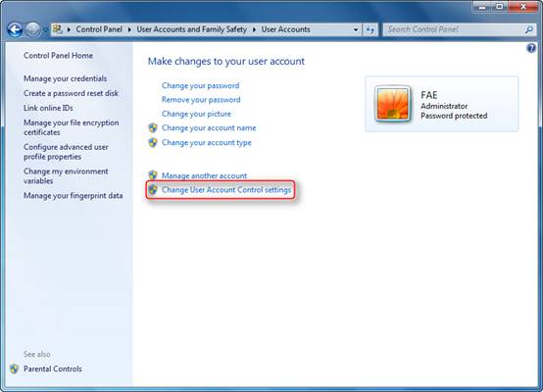Click the Search Control Panel input field
543x392 pixels.
click(x=455, y=29)
